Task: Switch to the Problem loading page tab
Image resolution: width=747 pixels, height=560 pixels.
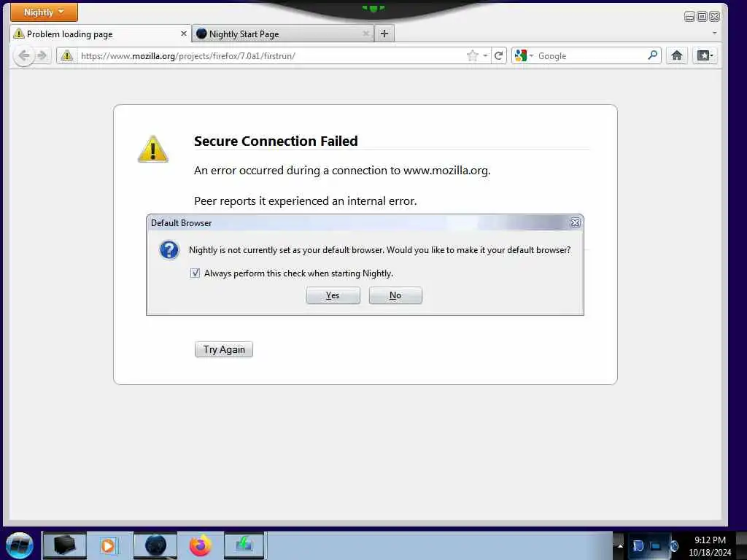Action: 100,34
